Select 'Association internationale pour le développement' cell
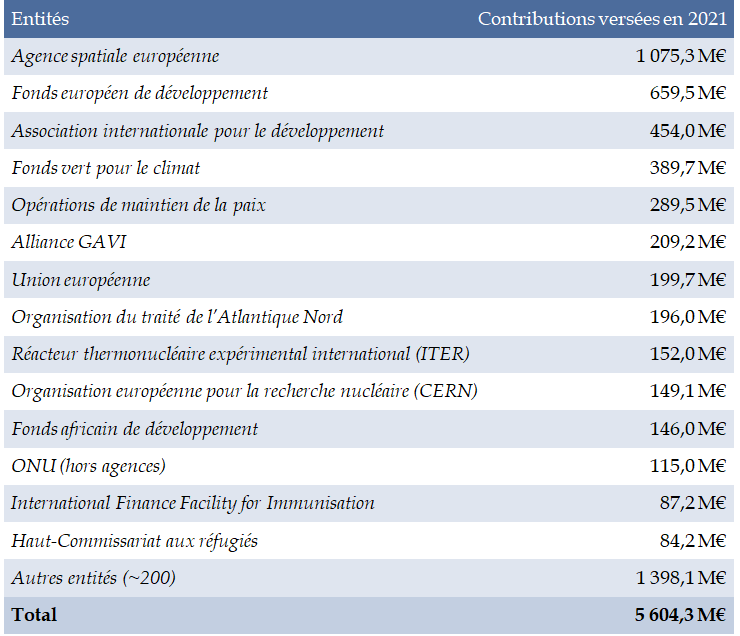Image resolution: width=740 pixels, height=636 pixels. tap(197, 131)
